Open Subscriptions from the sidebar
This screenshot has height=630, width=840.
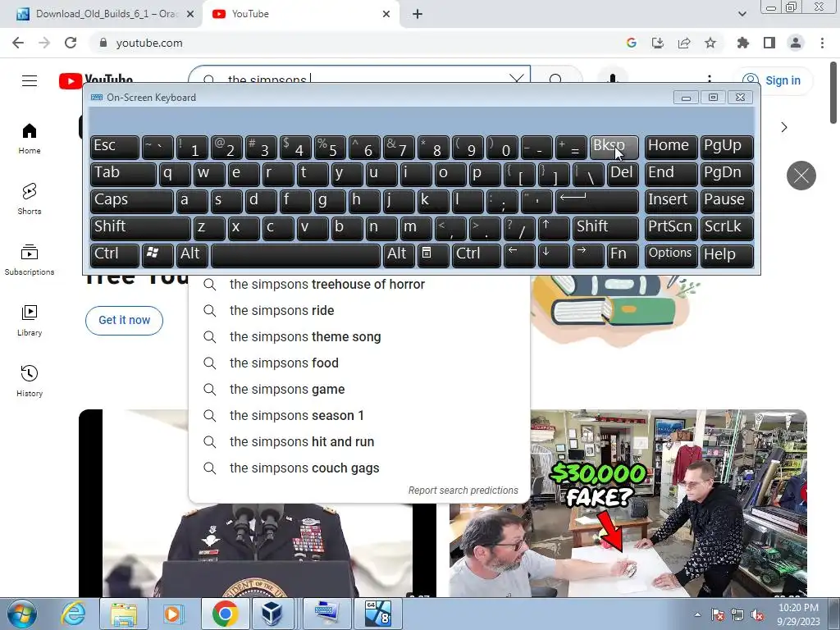pyautogui.click(x=30, y=259)
